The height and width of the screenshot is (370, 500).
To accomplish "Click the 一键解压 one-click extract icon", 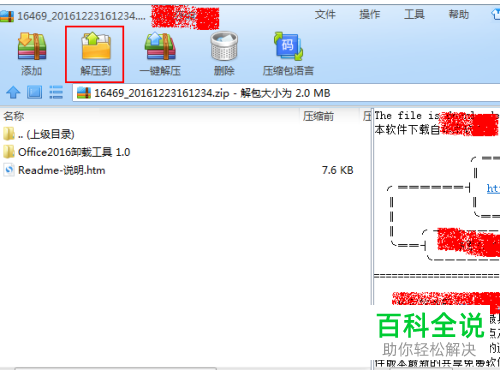I will pyautogui.click(x=160, y=46).
